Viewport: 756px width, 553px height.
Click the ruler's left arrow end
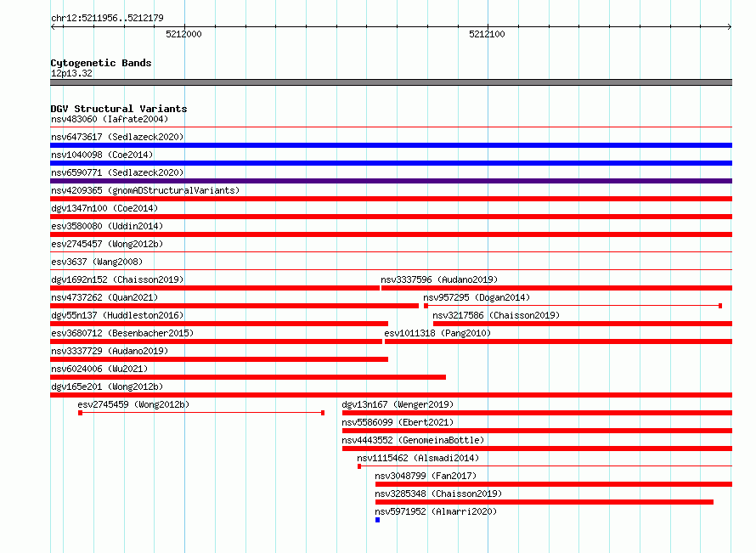click(54, 26)
